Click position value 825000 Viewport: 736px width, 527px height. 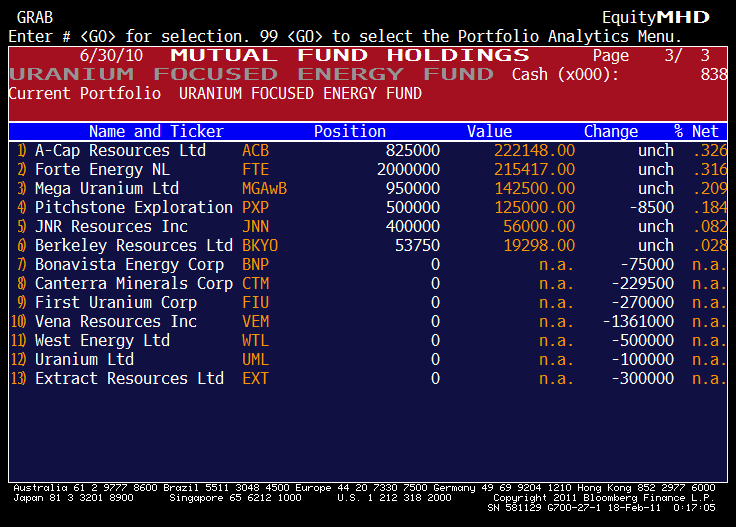(413, 151)
